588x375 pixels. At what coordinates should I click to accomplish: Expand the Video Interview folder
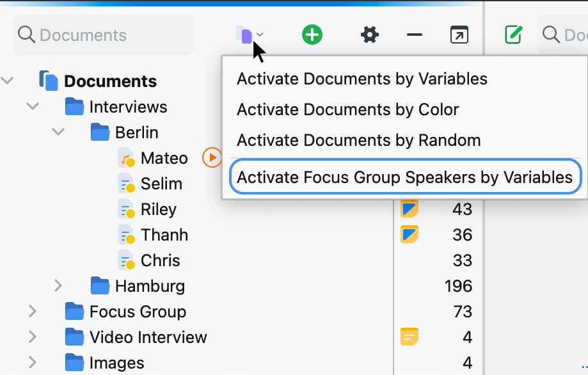32,337
